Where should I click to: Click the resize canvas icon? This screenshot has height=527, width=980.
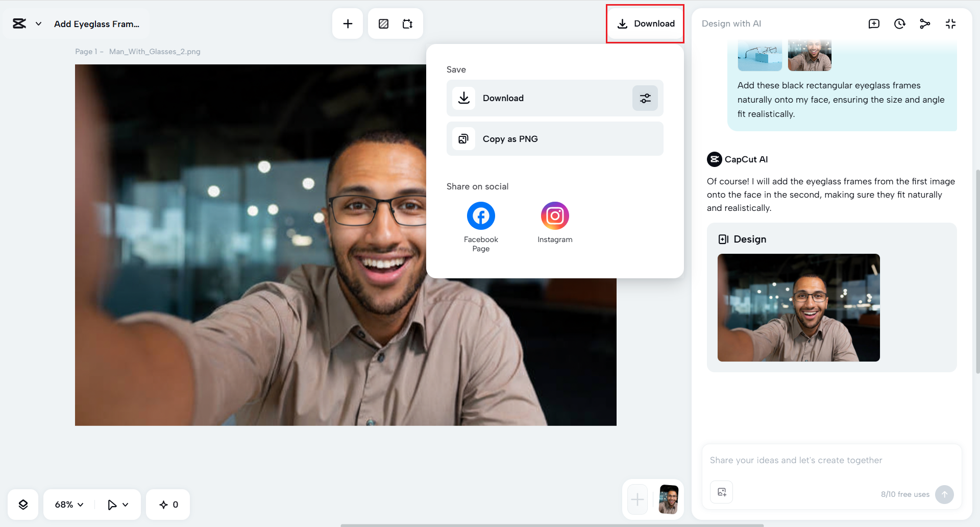tap(407, 23)
